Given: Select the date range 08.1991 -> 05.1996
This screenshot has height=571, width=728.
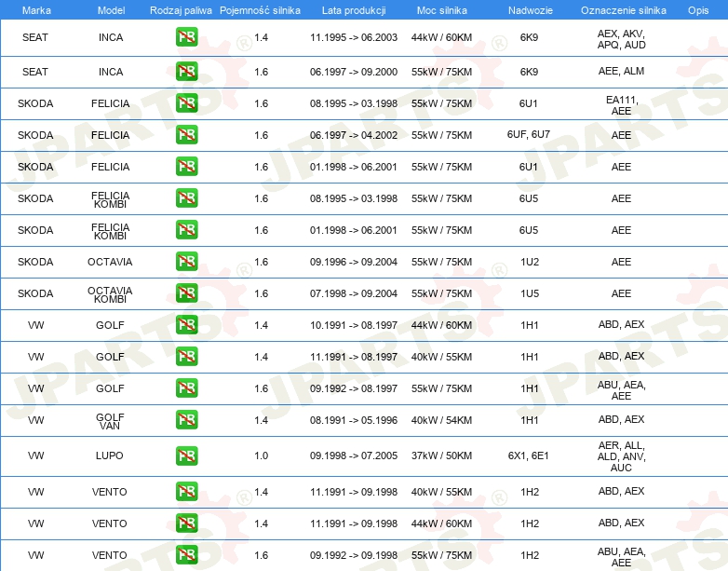Looking at the screenshot, I should (354, 420).
